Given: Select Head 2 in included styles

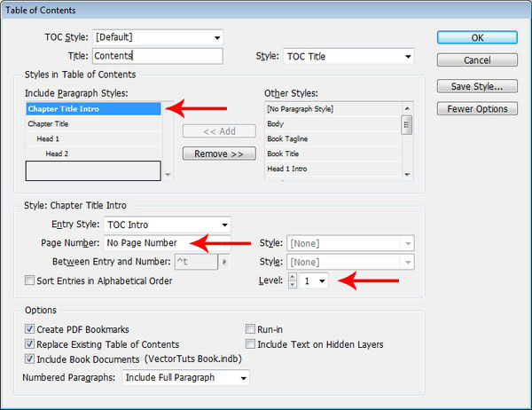Looking at the screenshot, I should click(93, 154).
